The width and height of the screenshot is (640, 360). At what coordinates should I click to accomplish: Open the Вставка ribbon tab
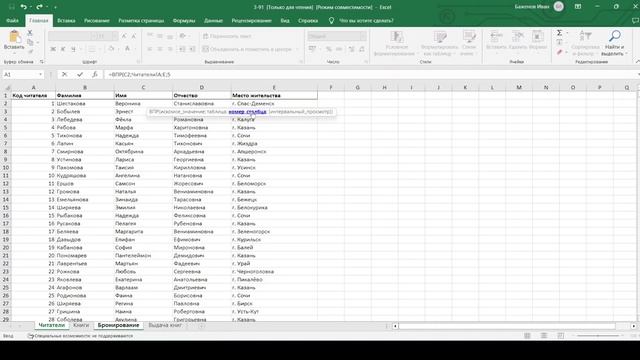point(66,20)
